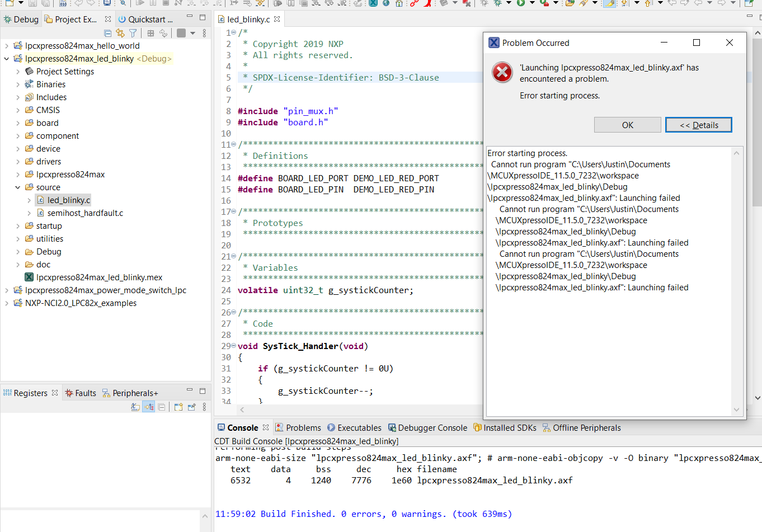The width and height of the screenshot is (762, 532).
Task: Click the folder-with-arrow icon in Registers toolbar
Action: (178, 407)
